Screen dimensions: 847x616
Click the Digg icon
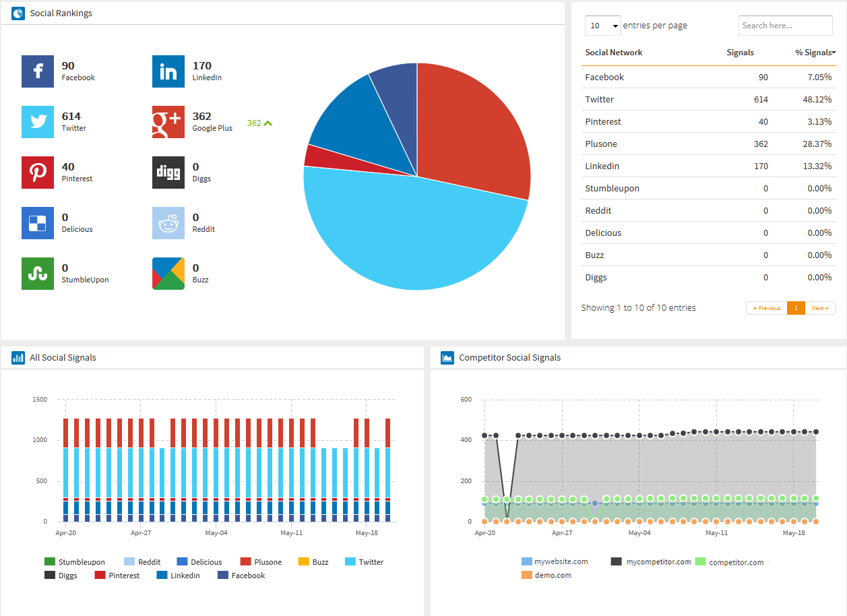click(168, 173)
